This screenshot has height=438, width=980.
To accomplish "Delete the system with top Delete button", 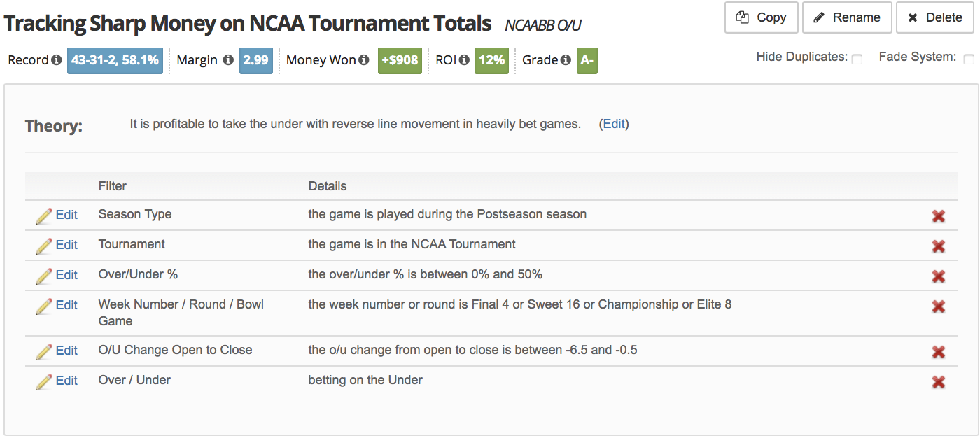I will (934, 17).
